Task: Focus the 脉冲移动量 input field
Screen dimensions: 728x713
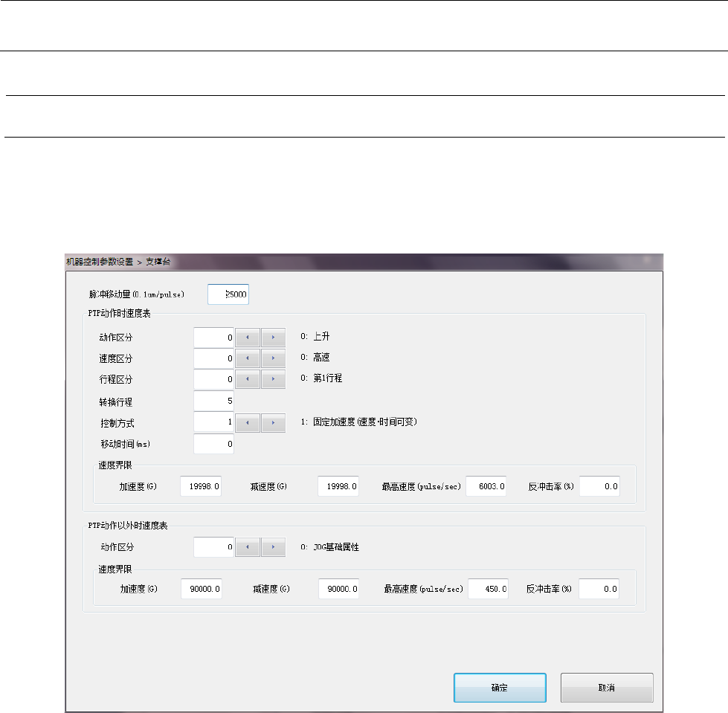Action: pyautogui.click(x=228, y=294)
